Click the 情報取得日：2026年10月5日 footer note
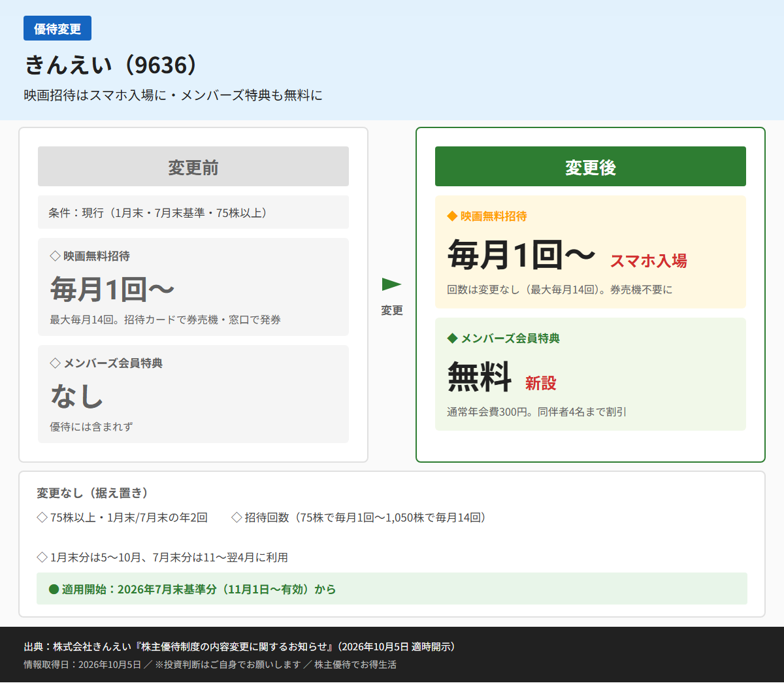Screen dimensions: 784x698 (x=210, y=665)
